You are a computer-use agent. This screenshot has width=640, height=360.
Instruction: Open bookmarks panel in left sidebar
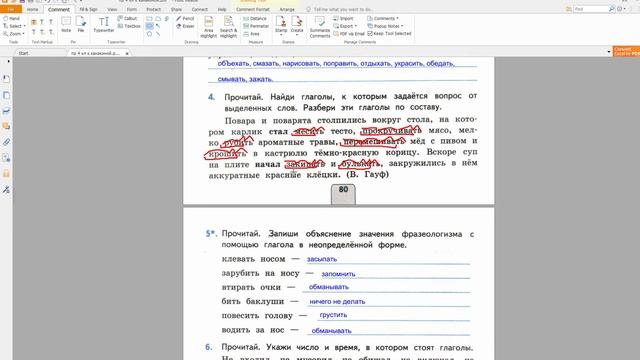pos(6,79)
